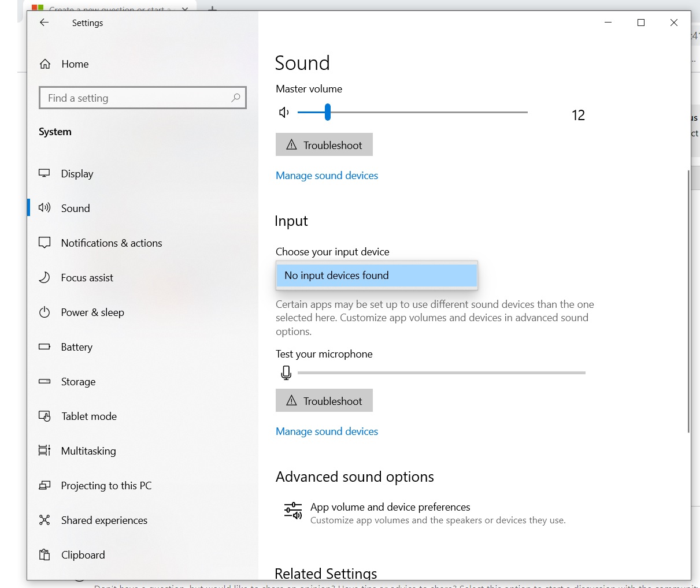Image resolution: width=700 pixels, height=588 pixels.
Task: Click the Sound speaker icon in sidebar
Action: click(x=45, y=208)
